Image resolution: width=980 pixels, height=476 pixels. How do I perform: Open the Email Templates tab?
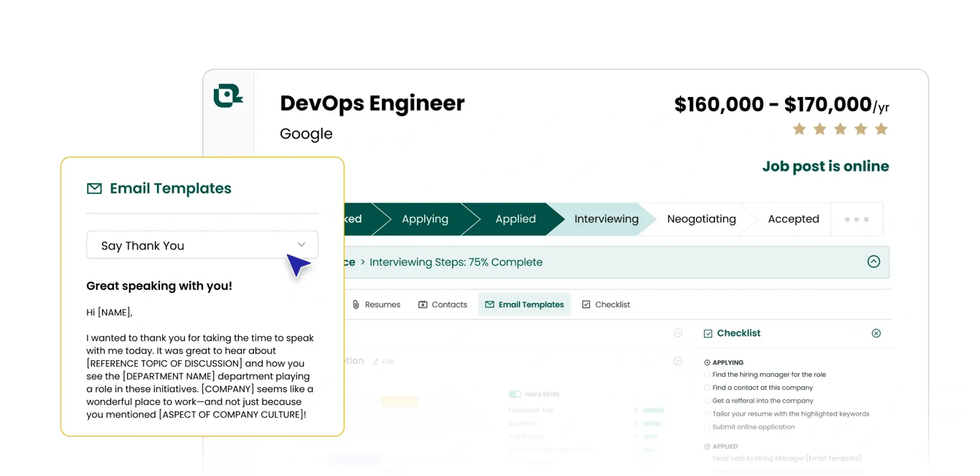coord(524,304)
